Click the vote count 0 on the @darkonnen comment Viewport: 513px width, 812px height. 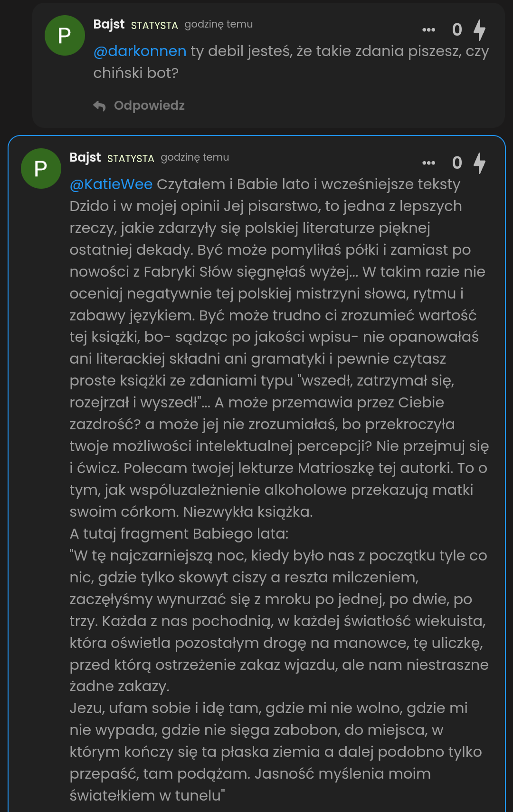(457, 30)
